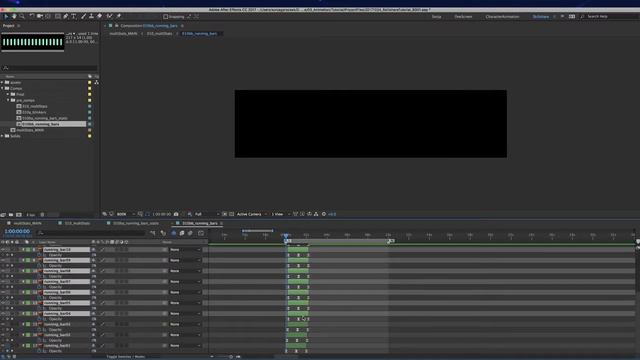
Task: Open the Graph Editor
Action: point(201,233)
